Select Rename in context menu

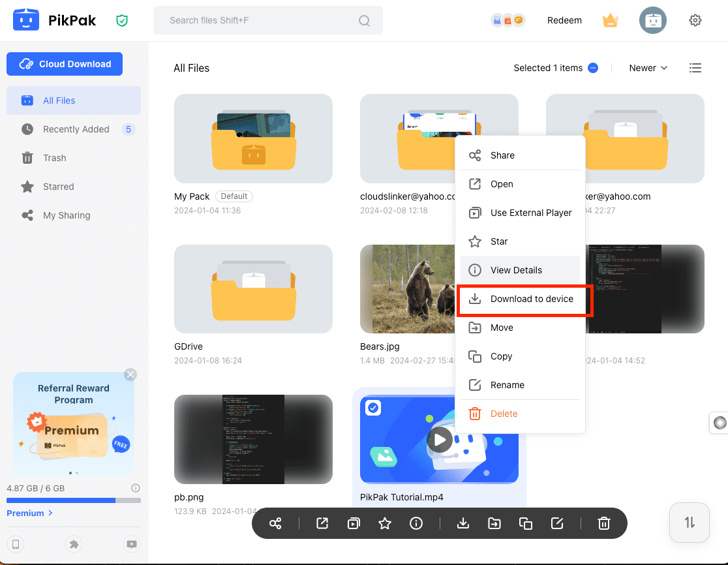(520, 386)
